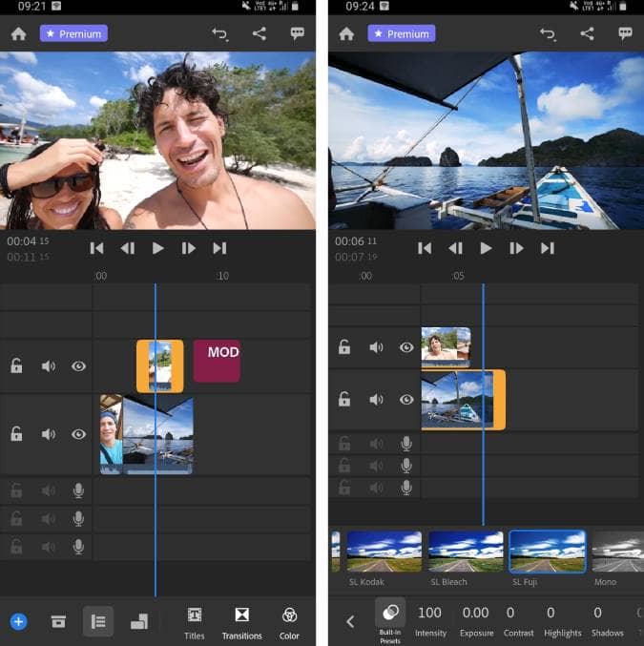Go home using the left screen's house icon
The width and height of the screenshot is (644, 646).
(18, 33)
